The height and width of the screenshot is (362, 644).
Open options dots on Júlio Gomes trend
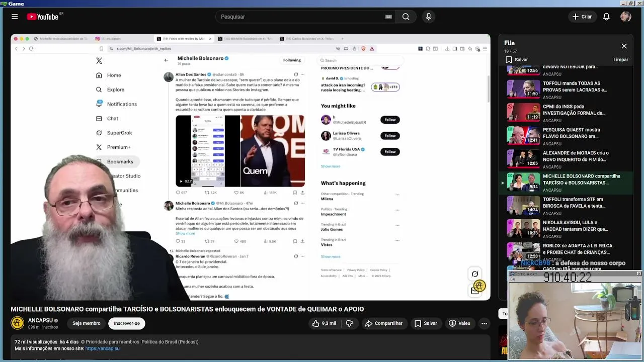(397, 225)
